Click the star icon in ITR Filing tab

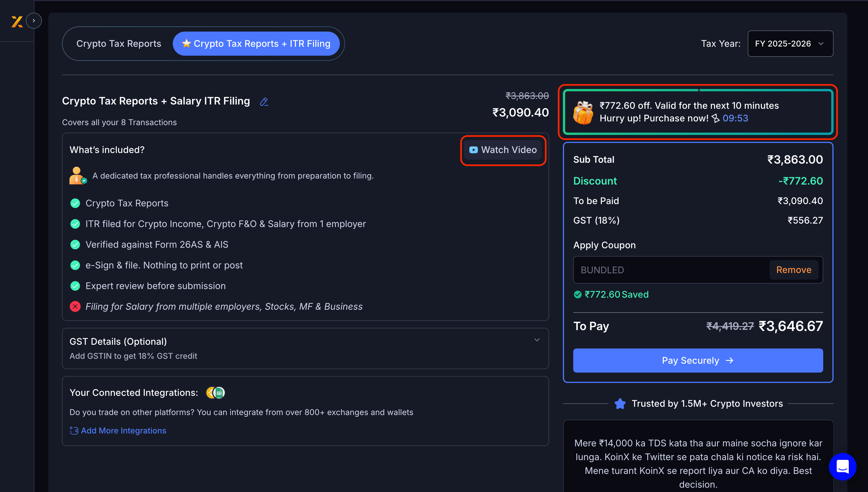coord(186,43)
